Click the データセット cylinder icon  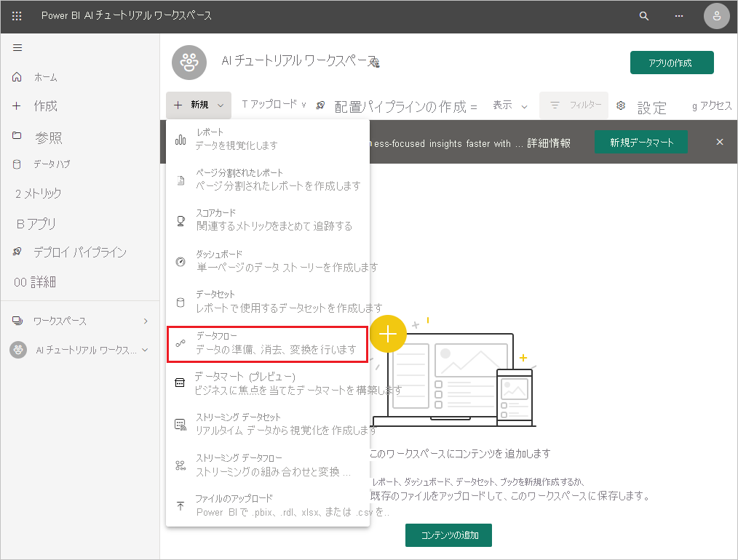[180, 303]
